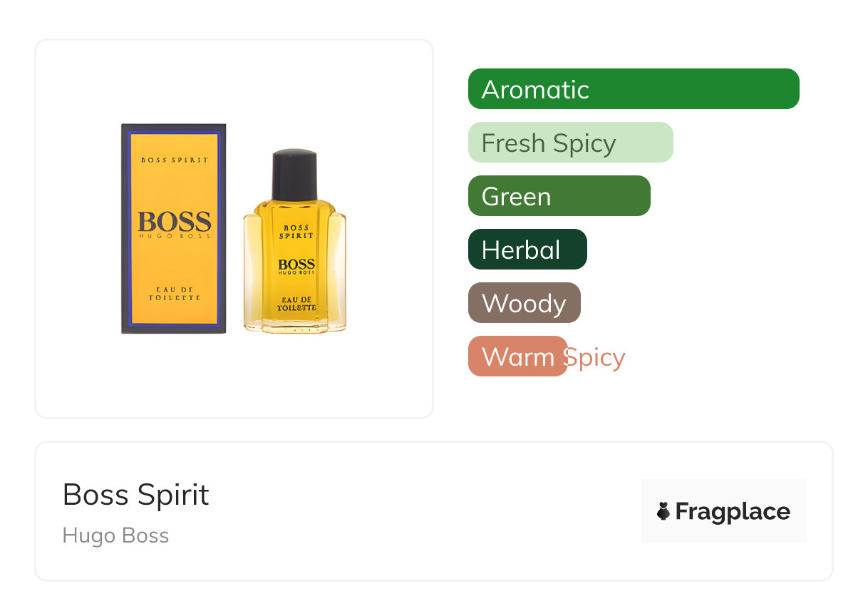Click Eau de Toilette text on the box
The image size is (868, 616).
pyautogui.click(x=175, y=293)
